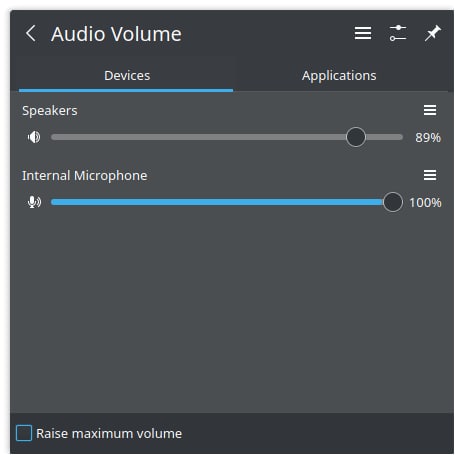Click the Internal Microphone slider handle
455x455 pixels.
coord(393,202)
